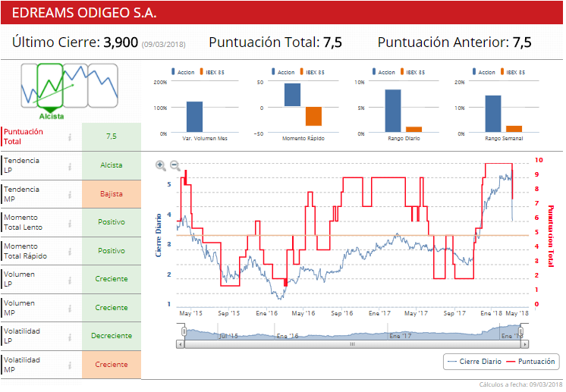Click the zoom out magnifier on chart

175,165
